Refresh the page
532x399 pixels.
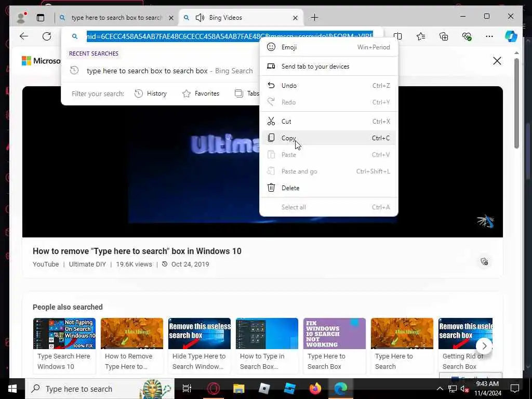tap(47, 36)
